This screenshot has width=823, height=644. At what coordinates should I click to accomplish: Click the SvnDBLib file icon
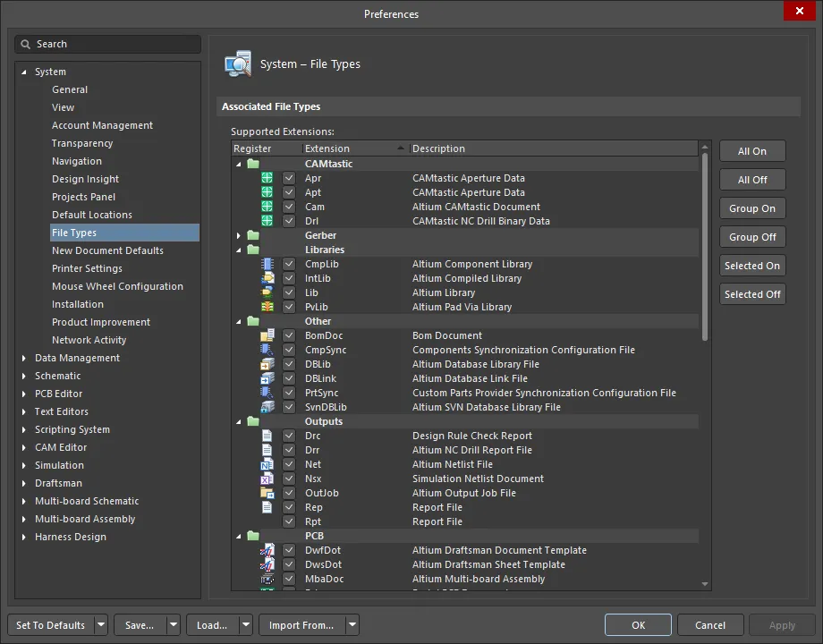point(267,407)
